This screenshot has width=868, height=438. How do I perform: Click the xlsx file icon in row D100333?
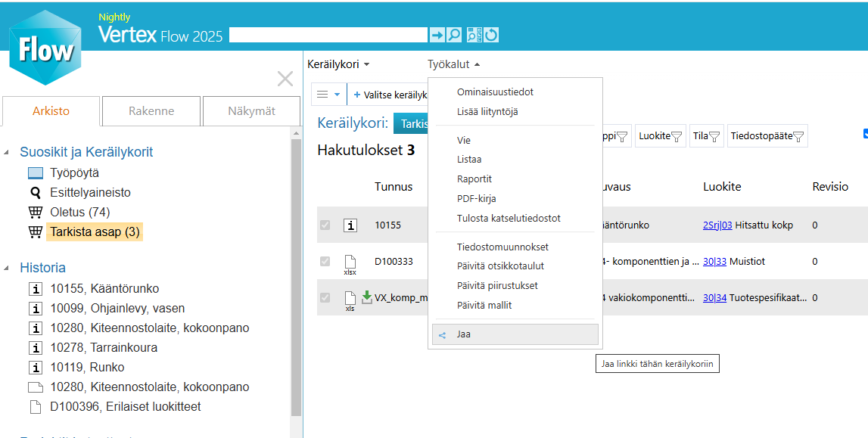[350, 264]
